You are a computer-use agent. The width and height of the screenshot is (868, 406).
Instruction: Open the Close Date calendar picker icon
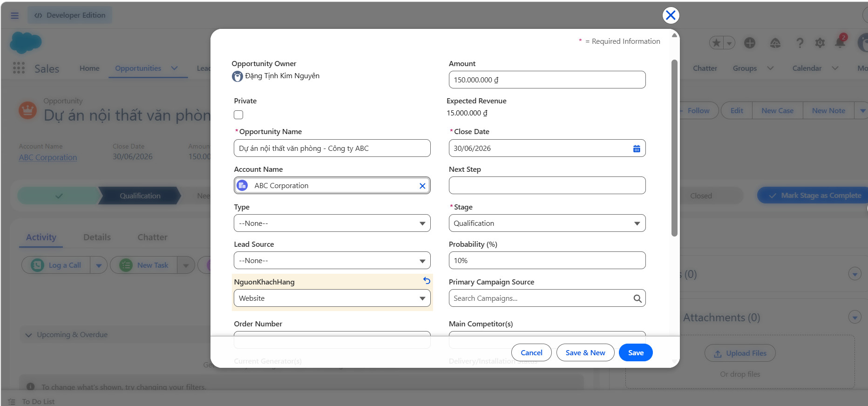coord(637,149)
